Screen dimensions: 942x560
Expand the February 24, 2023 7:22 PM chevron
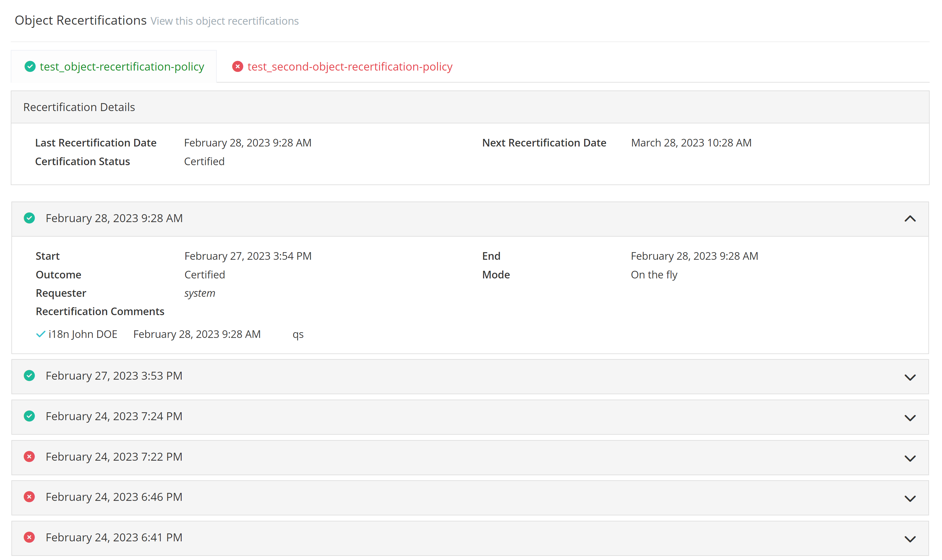click(909, 458)
